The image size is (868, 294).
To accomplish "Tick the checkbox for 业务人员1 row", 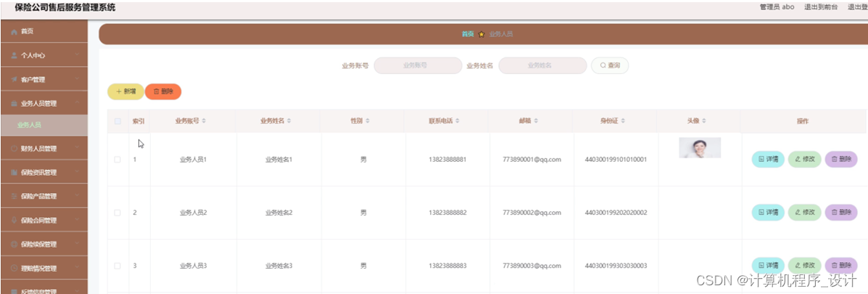I will coord(117,160).
